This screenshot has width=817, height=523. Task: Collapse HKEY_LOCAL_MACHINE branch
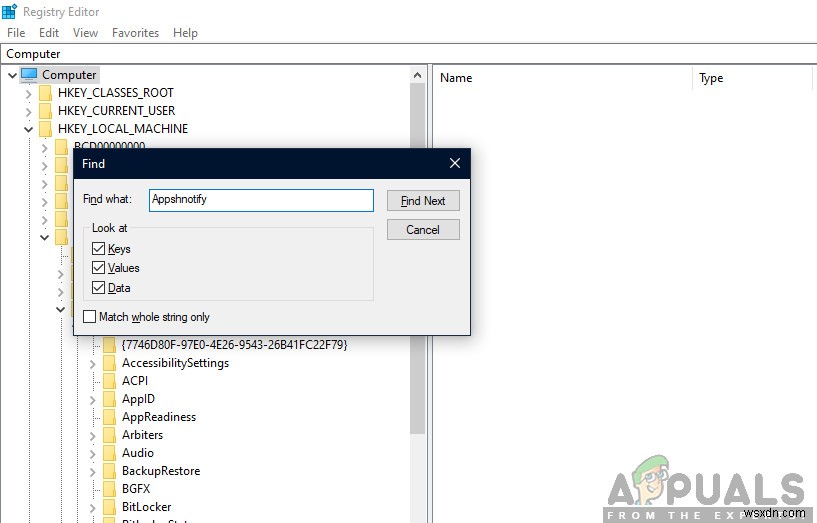point(29,129)
